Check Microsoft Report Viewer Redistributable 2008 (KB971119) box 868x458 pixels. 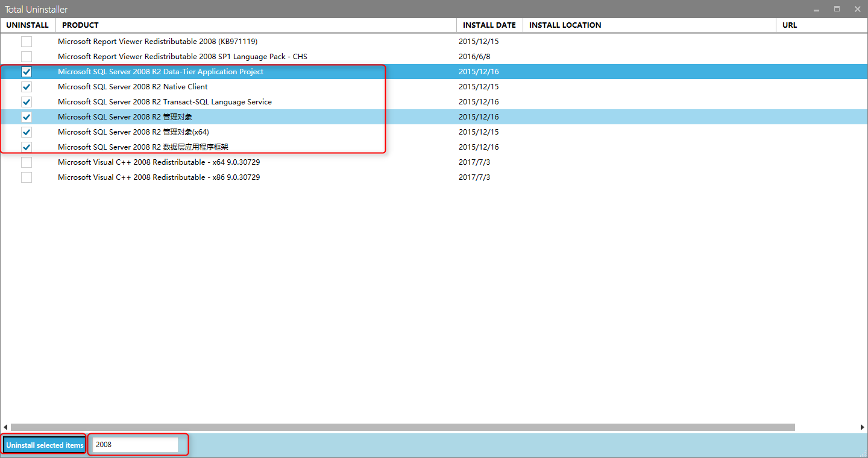pos(27,42)
